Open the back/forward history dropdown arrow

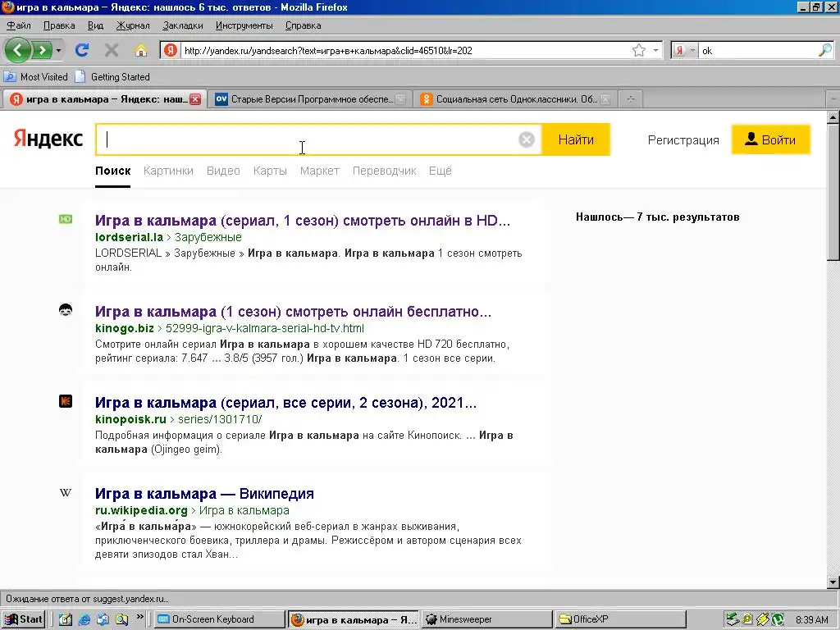click(x=58, y=50)
